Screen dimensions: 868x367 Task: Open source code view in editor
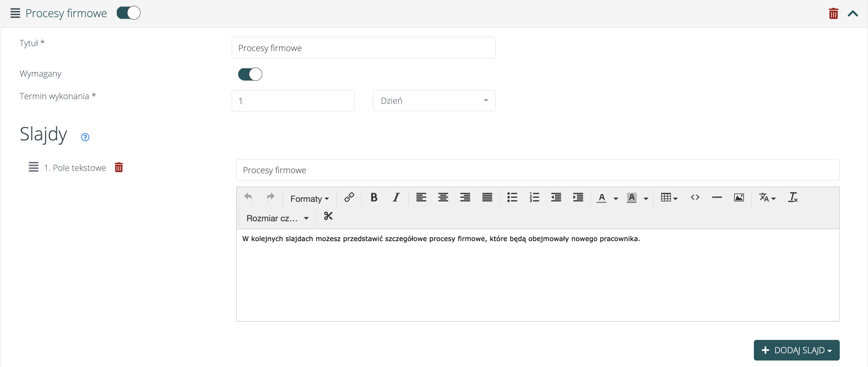click(x=695, y=197)
